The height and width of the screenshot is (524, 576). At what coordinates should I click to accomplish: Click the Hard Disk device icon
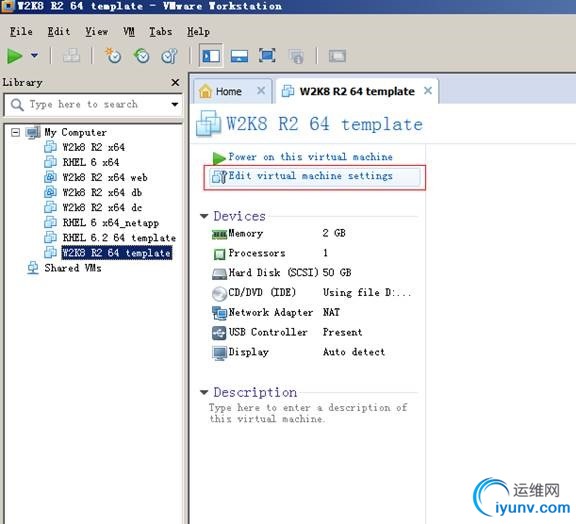coord(219,274)
